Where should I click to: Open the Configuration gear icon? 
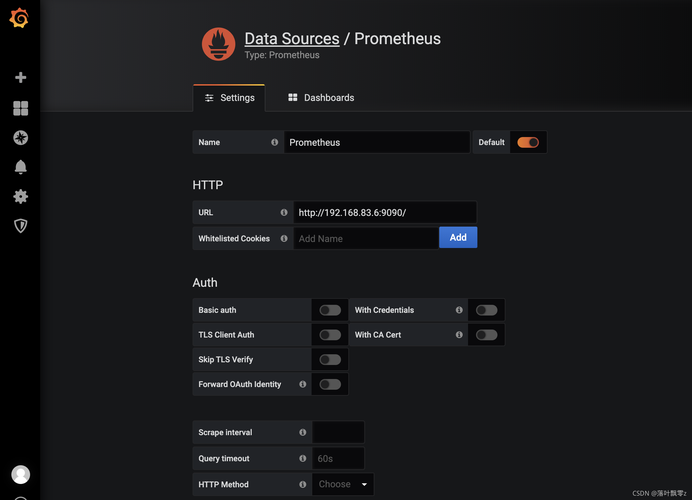point(20,196)
